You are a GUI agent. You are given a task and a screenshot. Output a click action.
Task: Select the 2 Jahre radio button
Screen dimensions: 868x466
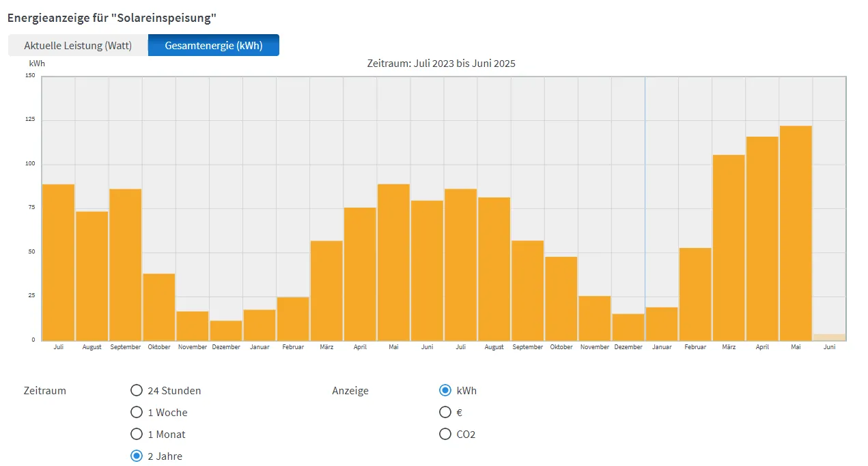pyautogui.click(x=137, y=456)
